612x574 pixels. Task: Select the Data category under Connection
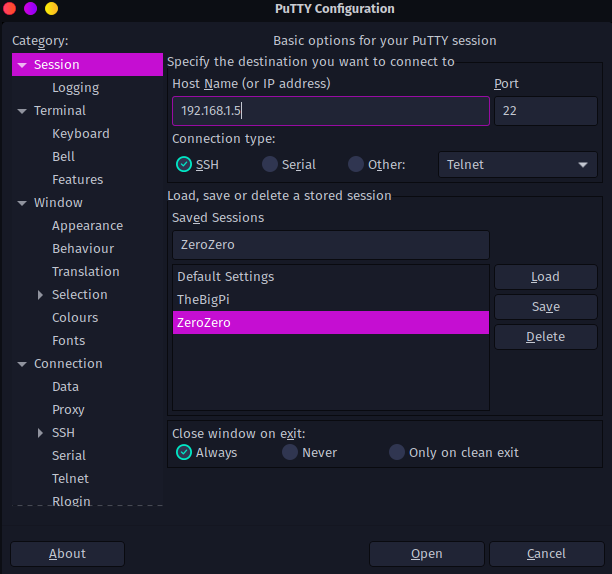click(x=66, y=387)
